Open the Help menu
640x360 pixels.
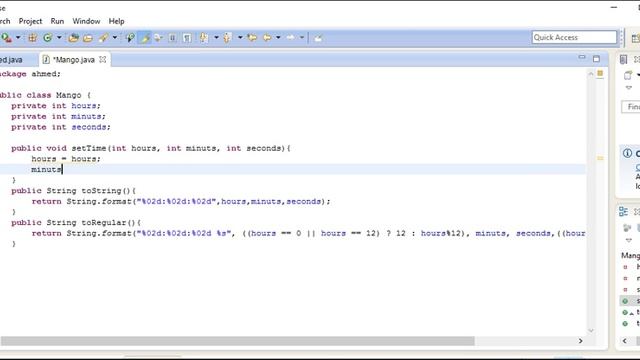[x=116, y=21]
